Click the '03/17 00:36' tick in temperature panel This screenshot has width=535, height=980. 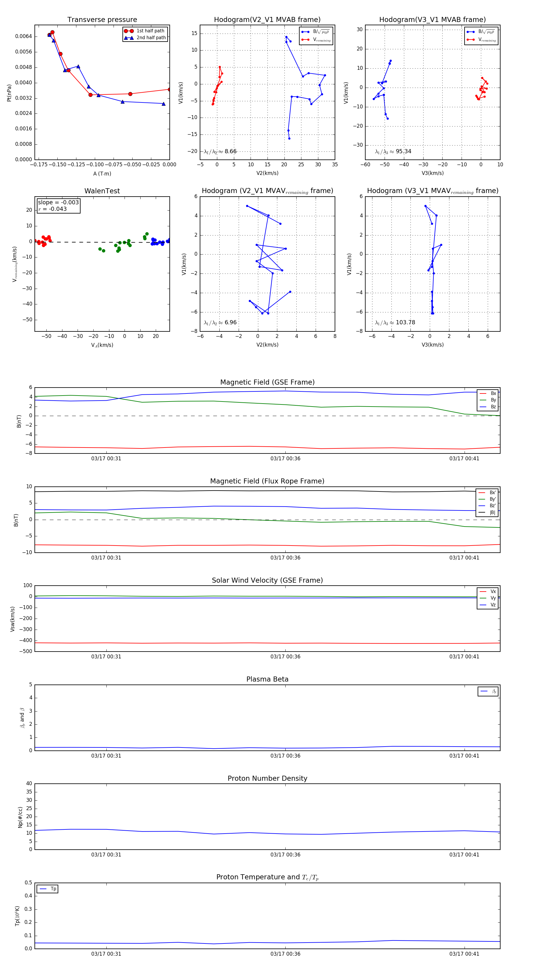(x=285, y=954)
